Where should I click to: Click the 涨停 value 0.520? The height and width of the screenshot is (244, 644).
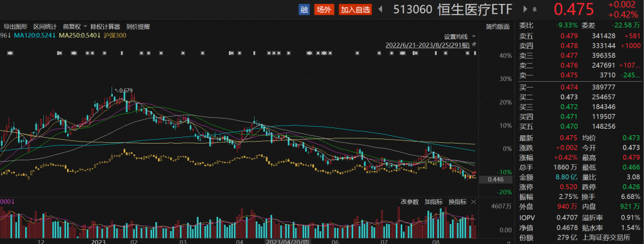tap(569, 187)
